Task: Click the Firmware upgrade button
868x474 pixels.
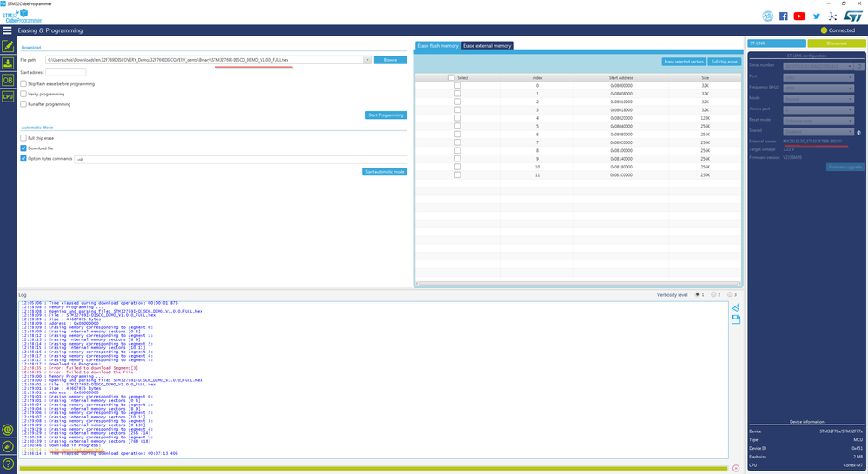Action: [845, 167]
